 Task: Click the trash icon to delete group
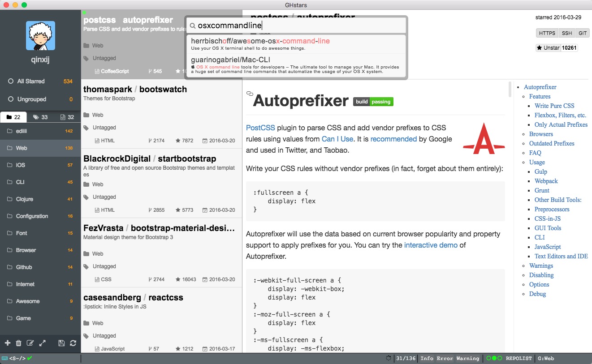pos(18,343)
